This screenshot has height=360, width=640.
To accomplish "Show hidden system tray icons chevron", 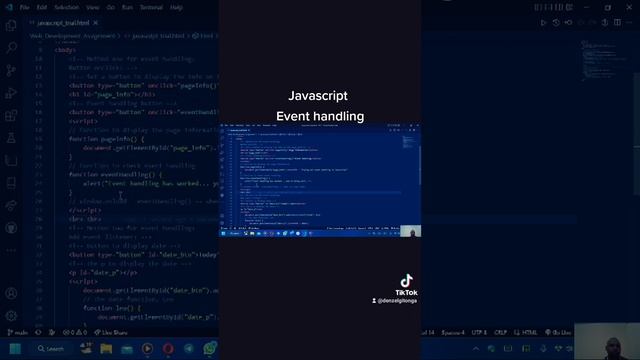I will point(476,349).
